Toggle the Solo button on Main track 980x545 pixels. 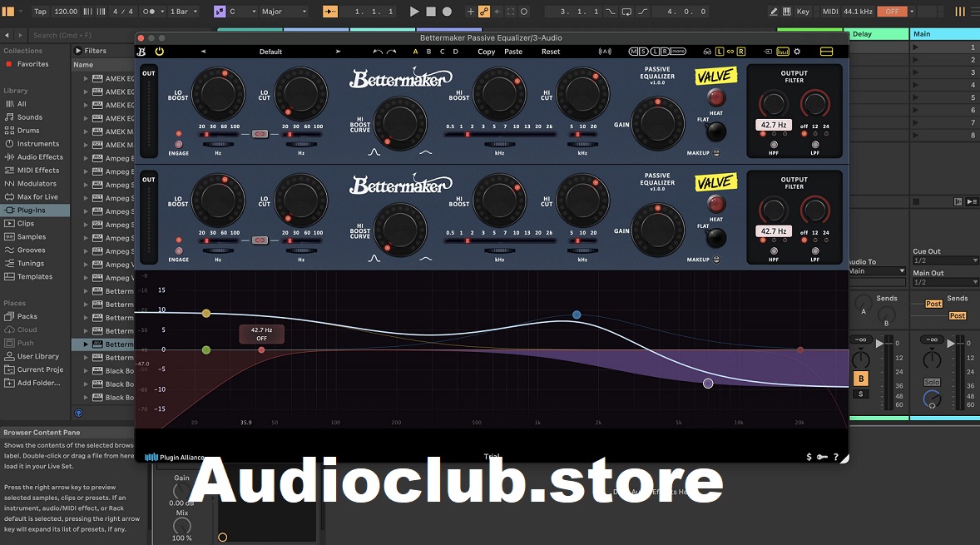point(932,382)
